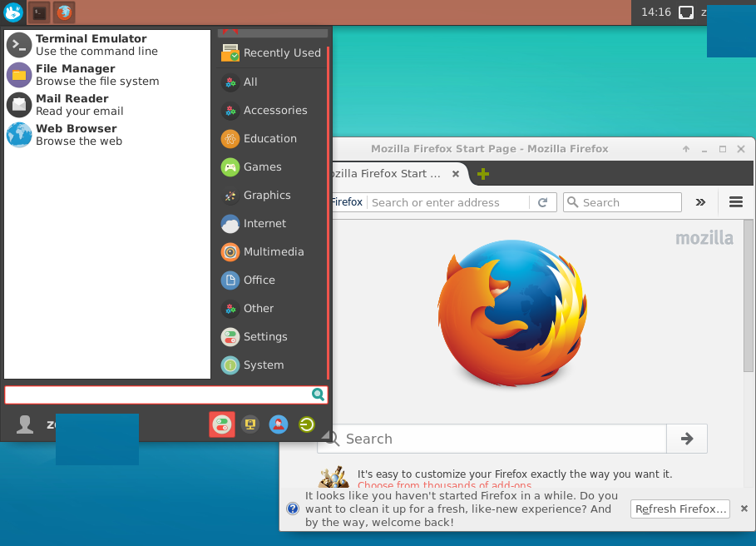Reload the page in Firefox

(543, 202)
